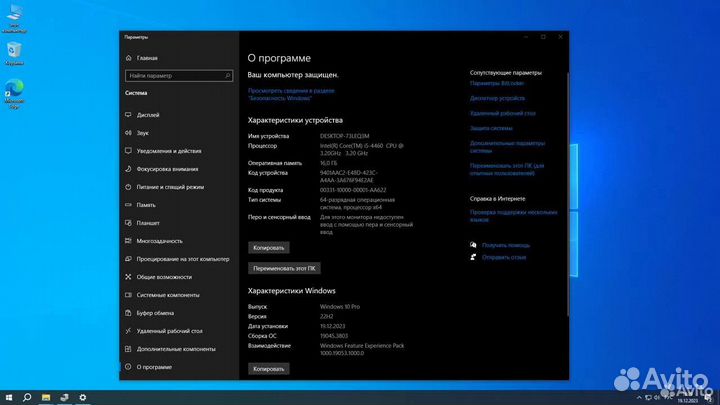The height and width of the screenshot is (405, 720).
Task: Open the Многозадачность page
Action: click(x=160, y=241)
